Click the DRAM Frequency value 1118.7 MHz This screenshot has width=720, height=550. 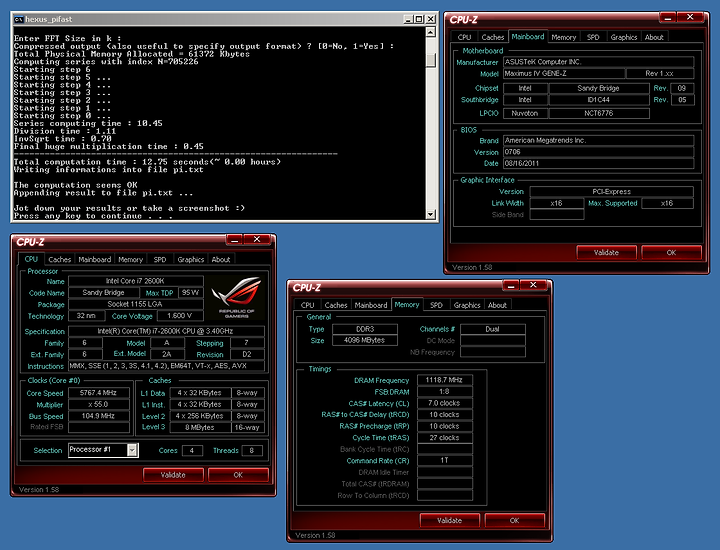click(444, 380)
